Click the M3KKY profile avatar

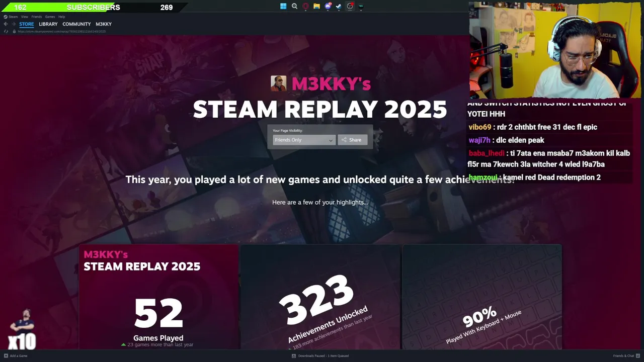[x=278, y=83]
